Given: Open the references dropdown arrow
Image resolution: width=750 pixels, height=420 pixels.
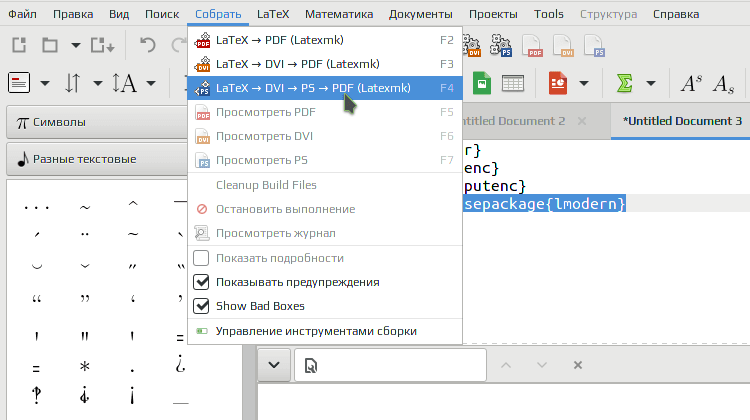Looking at the screenshot, I should click(x=98, y=84).
